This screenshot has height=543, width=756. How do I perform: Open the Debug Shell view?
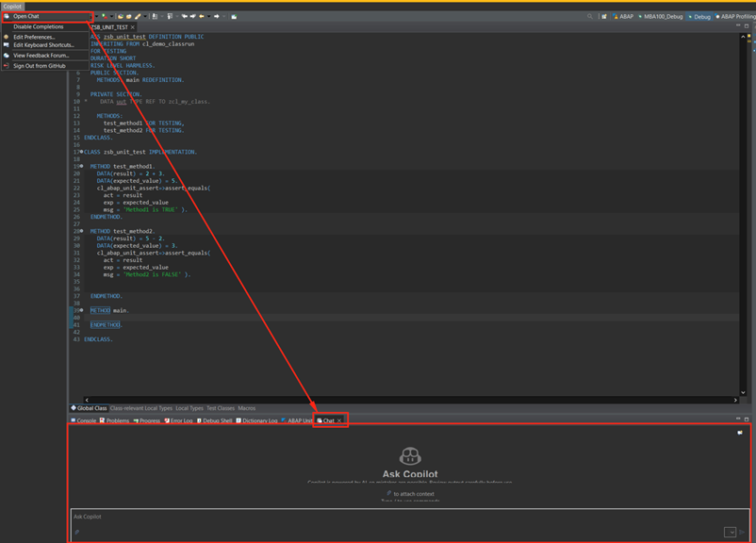pos(215,420)
